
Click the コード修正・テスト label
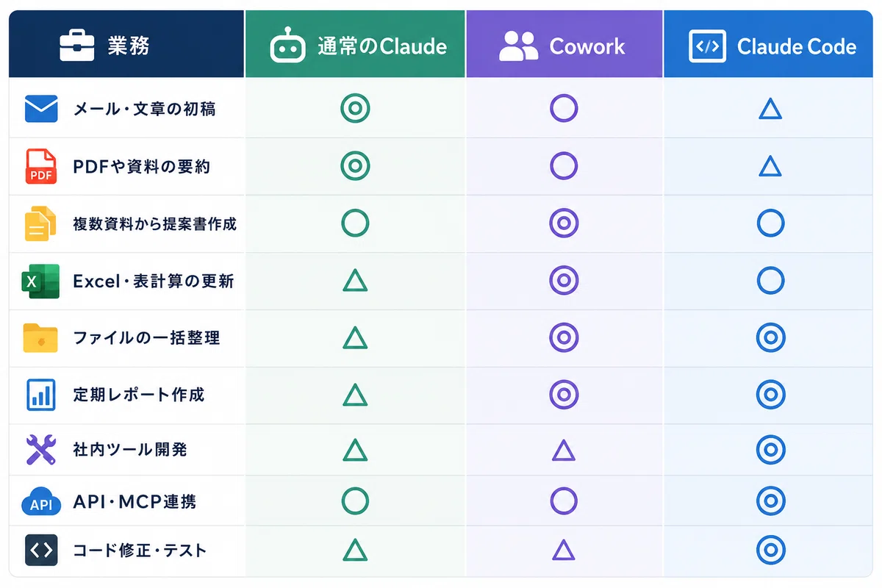click(x=140, y=550)
